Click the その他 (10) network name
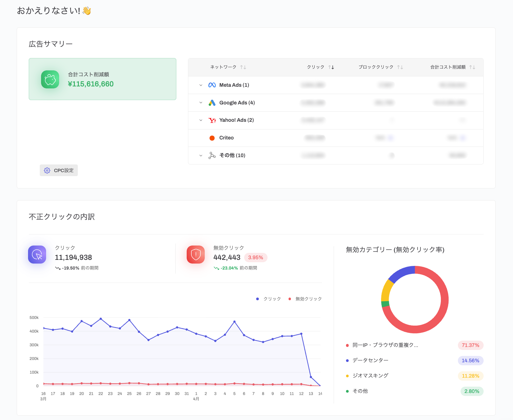The image size is (513, 420). (x=232, y=155)
